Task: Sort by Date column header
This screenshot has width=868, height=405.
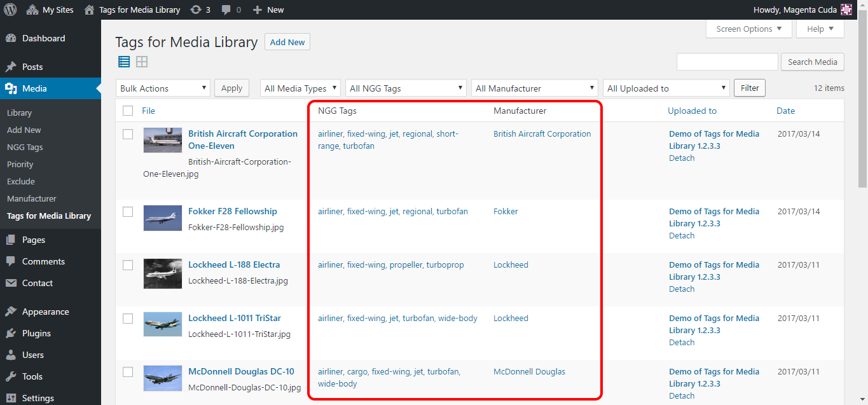Action: point(785,111)
